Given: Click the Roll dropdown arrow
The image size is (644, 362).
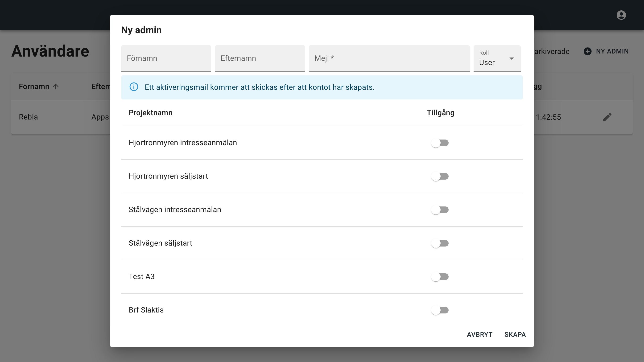Looking at the screenshot, I should pos(512,58).
